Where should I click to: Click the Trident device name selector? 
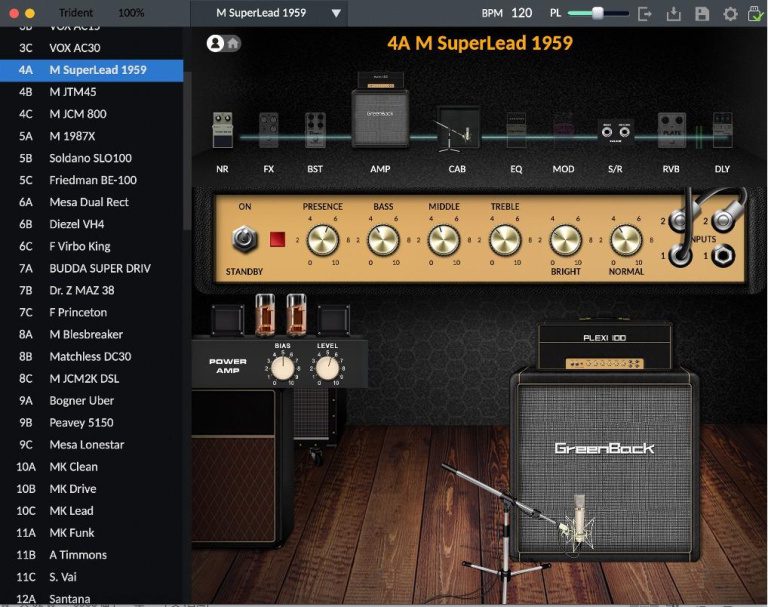[x=76, y=13]
